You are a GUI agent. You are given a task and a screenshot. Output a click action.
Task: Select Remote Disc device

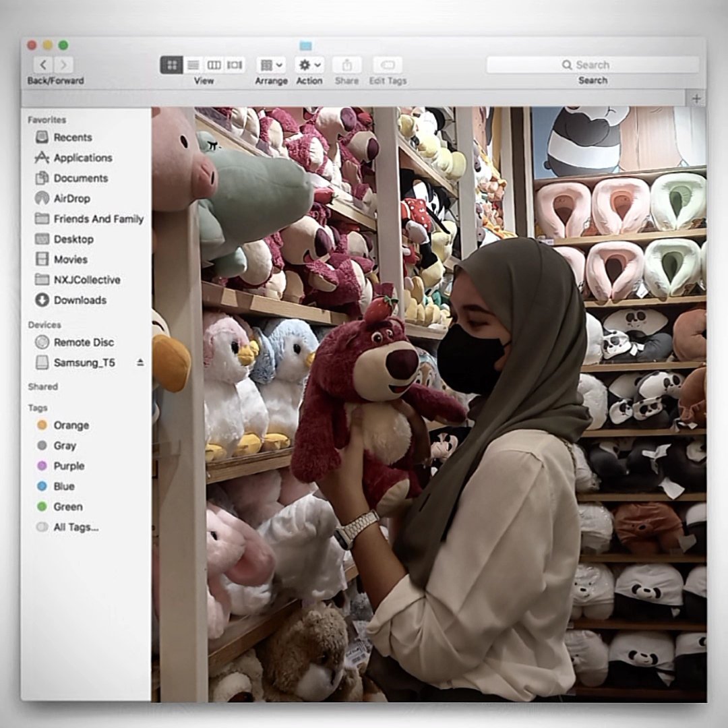tap(74, 342)
